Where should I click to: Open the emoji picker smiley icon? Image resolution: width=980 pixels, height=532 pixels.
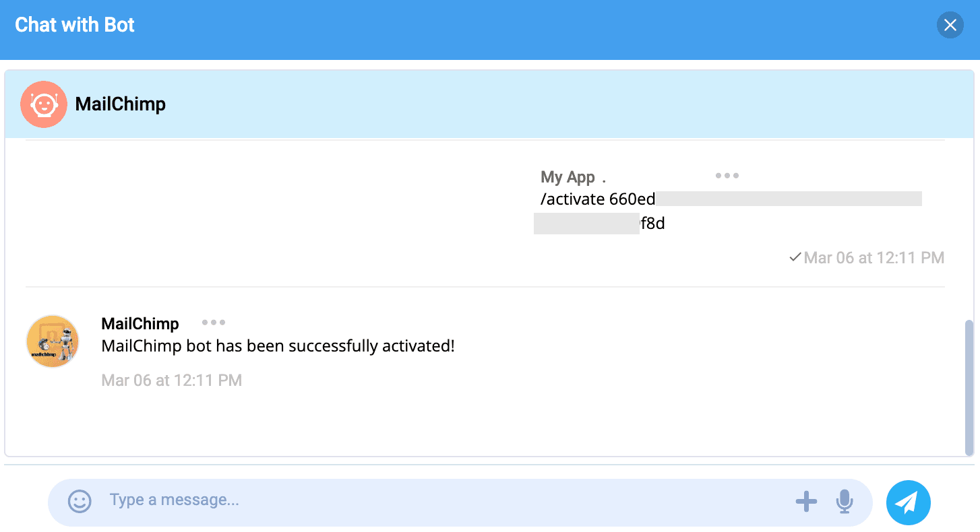80,501
